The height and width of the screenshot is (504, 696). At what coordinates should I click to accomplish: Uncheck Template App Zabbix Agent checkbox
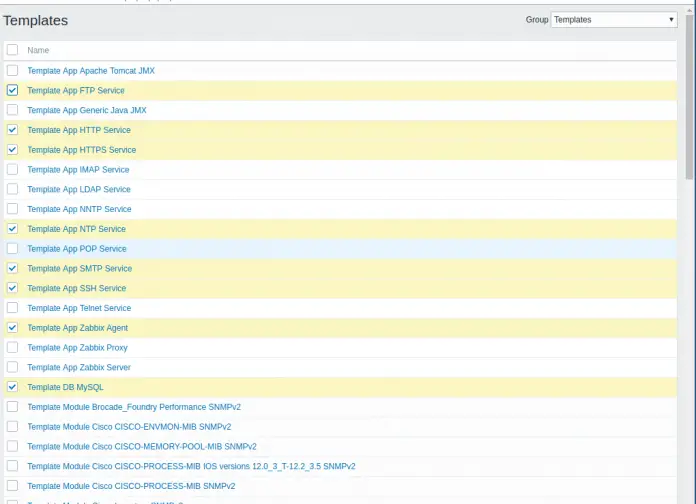coord(12,328)
